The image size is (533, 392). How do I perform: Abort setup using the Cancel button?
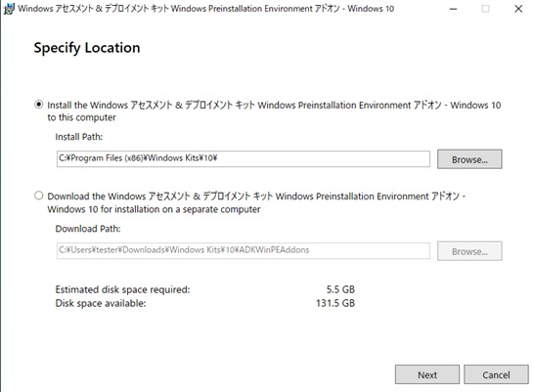496,374
